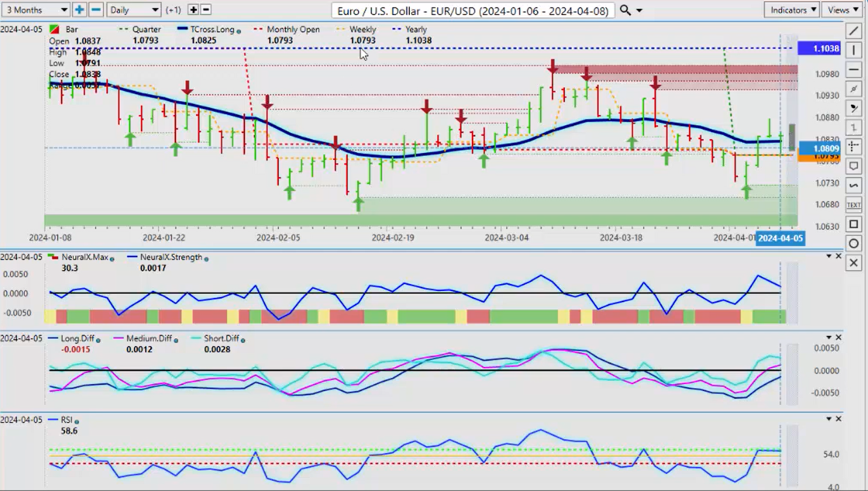This screenshot has width=868, height=491.
Task: Click the info dot next to RSI
Action: 77,421
